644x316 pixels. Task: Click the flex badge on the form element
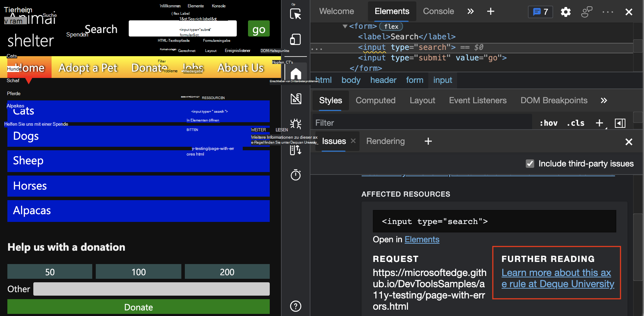[x=391, y=26]
